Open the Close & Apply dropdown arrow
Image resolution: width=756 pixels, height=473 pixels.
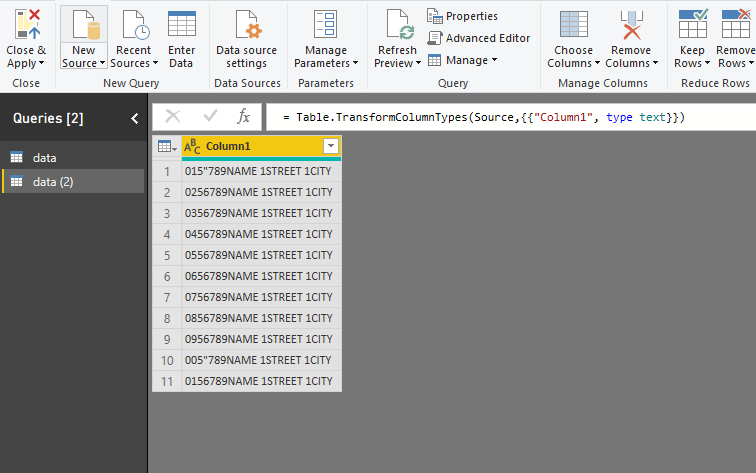tap(41, 63)
